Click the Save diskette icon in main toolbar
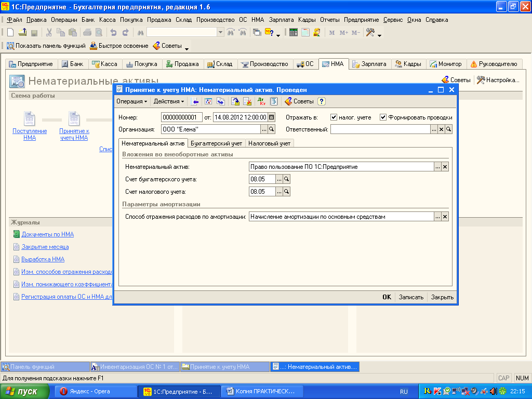Screen dimensions: 532x399 (34, 33)
